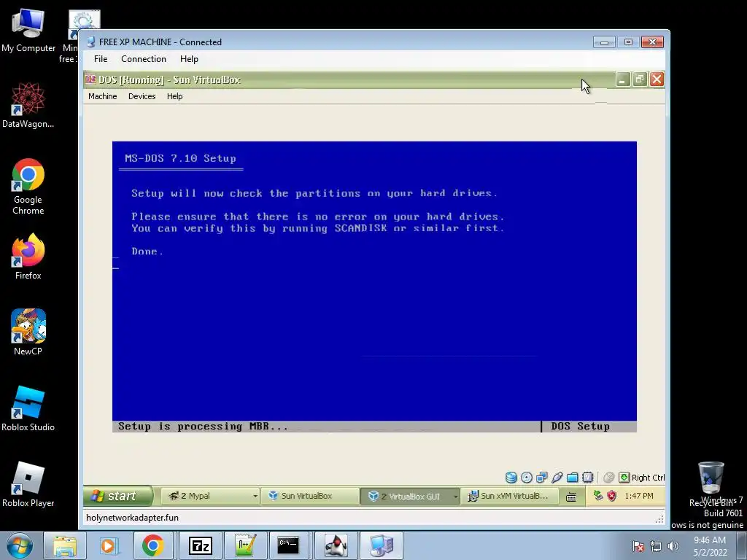Screen dimensions: 747x560
Task: Click the Right Ctrl host key label
Action: click(x=648, y=478)
